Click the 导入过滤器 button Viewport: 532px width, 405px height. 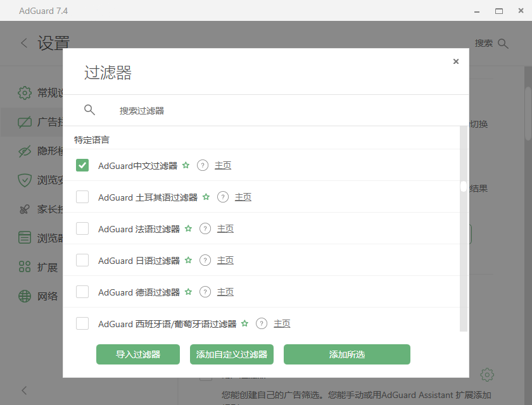click(x=138, y=354)
